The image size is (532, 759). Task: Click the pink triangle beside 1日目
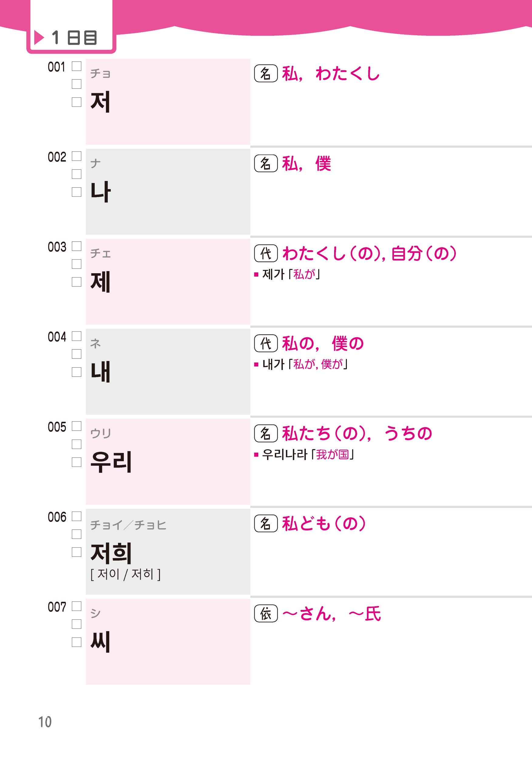[x=39, y=37]
